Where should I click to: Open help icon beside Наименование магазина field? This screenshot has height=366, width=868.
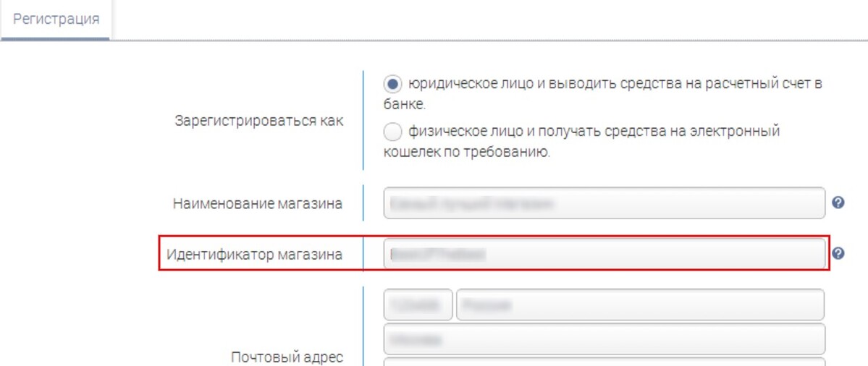pyautogui.click(x=838, y=203)
